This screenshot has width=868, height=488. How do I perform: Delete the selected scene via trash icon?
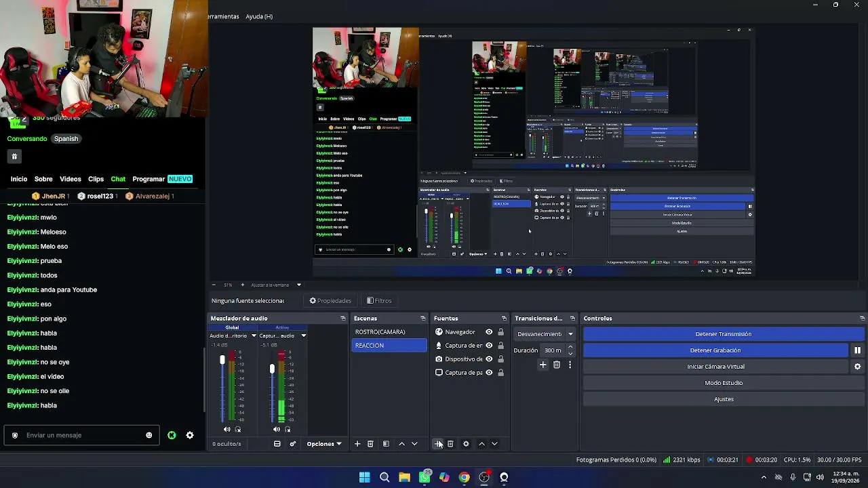point(370,444)
